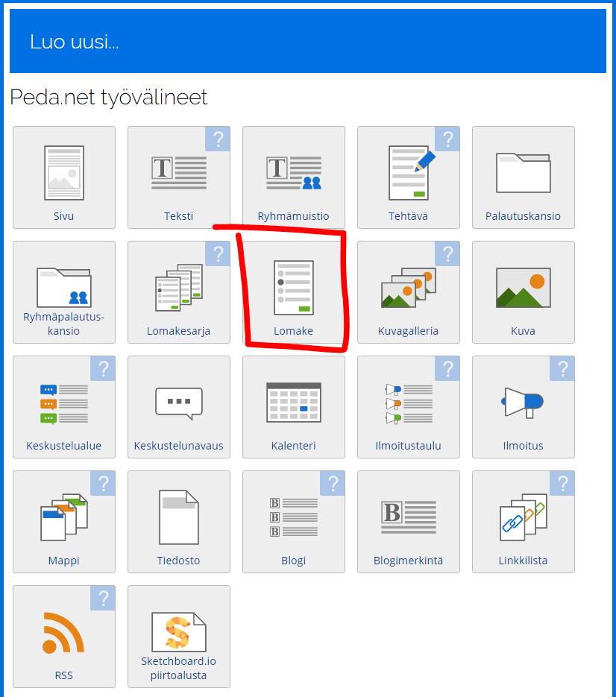Viewport: 616px width, 697px height.
Task: Add an RSS feed module
Action: click(64, 637)
